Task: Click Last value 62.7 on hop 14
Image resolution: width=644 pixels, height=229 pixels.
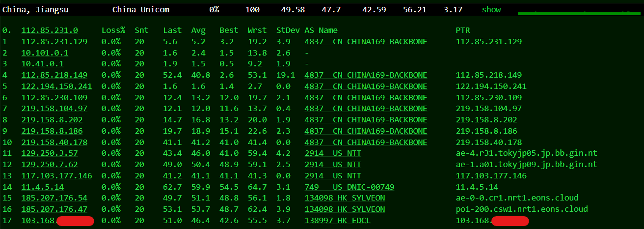Action: click(x=172, y=187)
